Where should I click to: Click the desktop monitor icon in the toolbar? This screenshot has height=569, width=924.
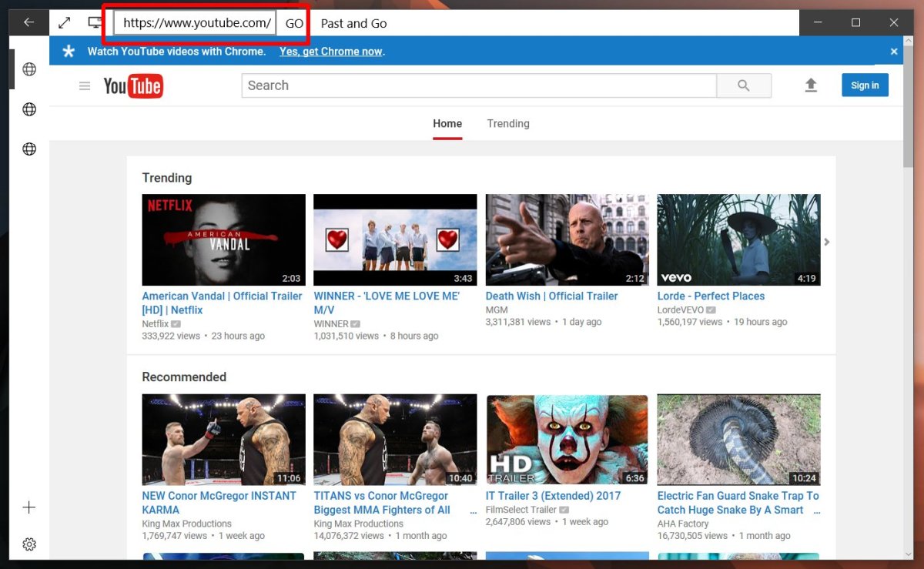click(95, 23)
